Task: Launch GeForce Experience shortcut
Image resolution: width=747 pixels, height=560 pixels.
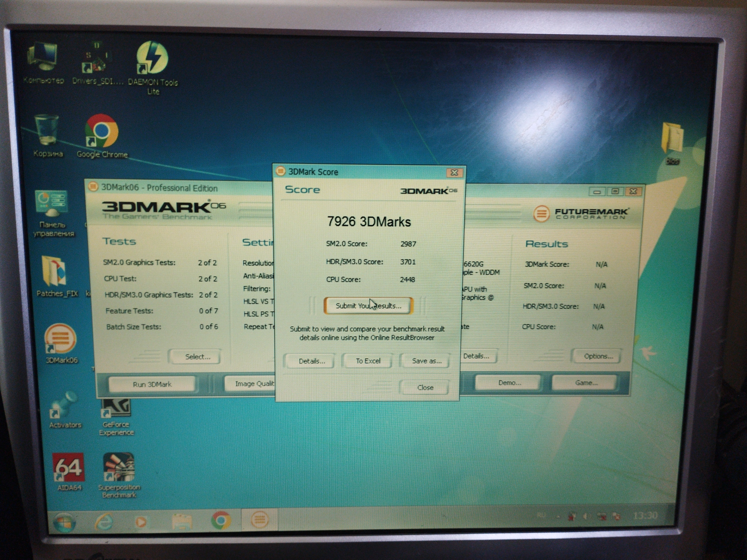Action: pos(116,417)
